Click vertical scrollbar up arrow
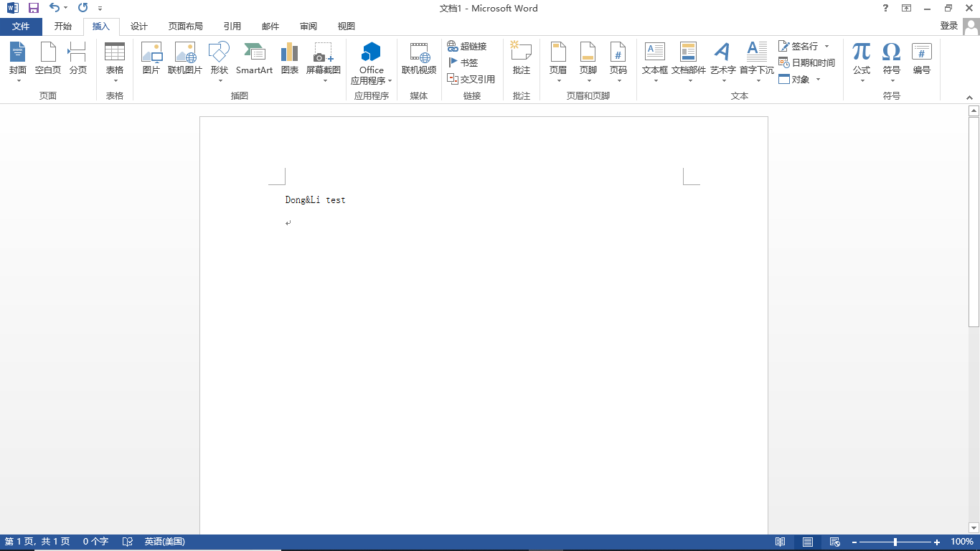Viewport: 980px width, 551px height. tap(974, 110)
